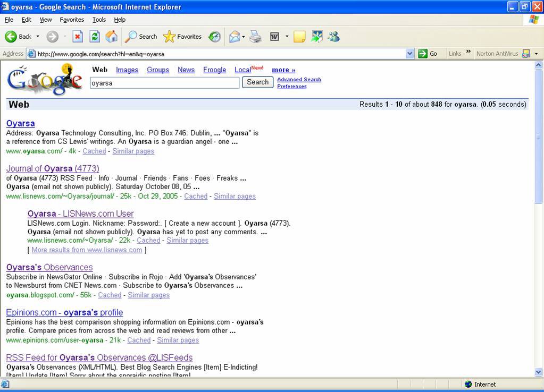Open the Help menu
The height and width of the screenshot is (392, 544).
(x=120, y=20)
